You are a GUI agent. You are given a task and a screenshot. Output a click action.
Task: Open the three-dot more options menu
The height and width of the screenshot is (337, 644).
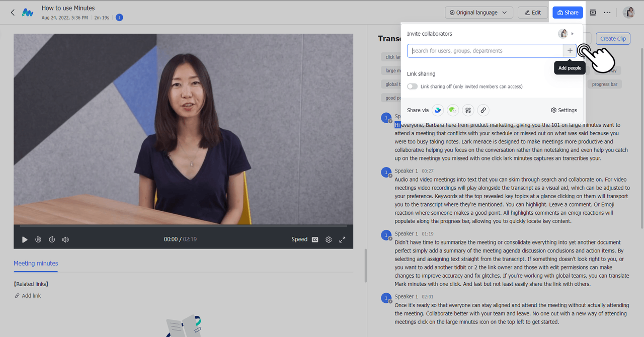[x=607, y=13]
